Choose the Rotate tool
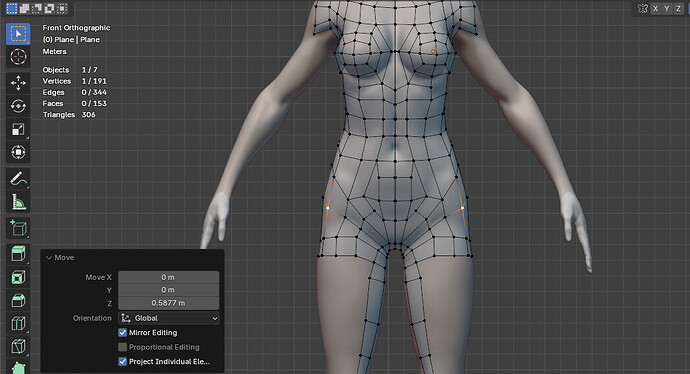This screenshot has width=690, height=374. (x=18, y=106)
